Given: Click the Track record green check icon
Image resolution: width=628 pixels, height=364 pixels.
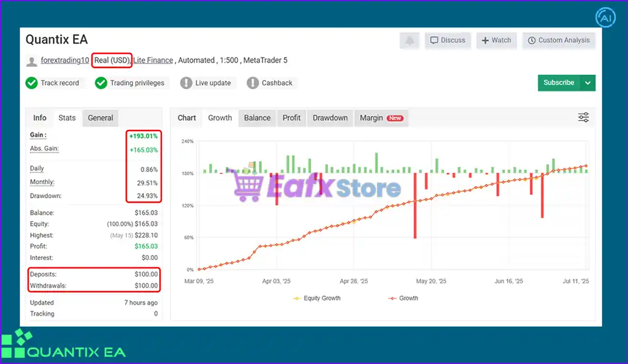Looking at the screenshot, I should [x=32, y=83].
